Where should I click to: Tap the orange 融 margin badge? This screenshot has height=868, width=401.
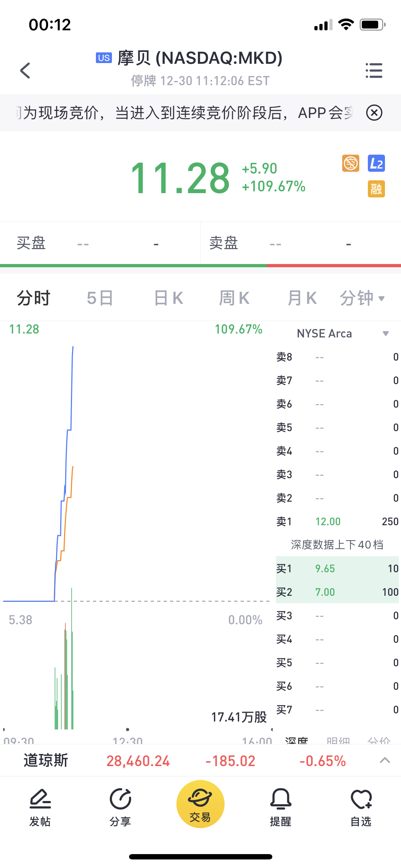pyautogui.click(x=376, y=188)
